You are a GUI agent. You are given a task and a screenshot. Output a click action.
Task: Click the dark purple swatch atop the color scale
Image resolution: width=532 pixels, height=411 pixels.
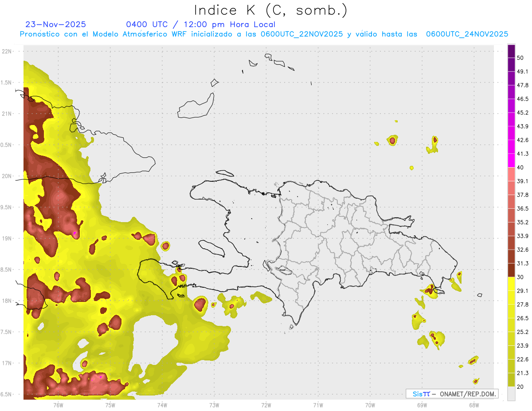click(x=511, y=52)
